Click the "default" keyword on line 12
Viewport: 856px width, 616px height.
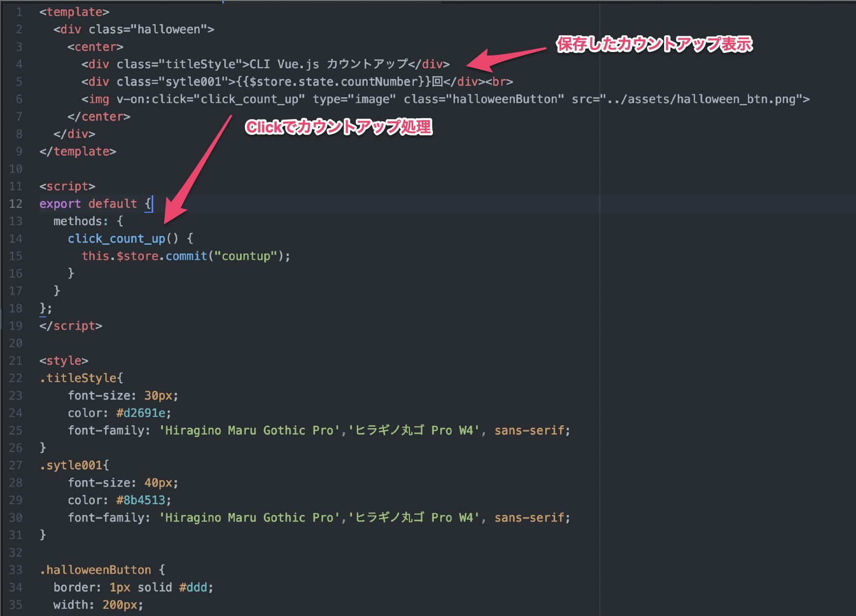pyautogui.click(x=113, y=204)
